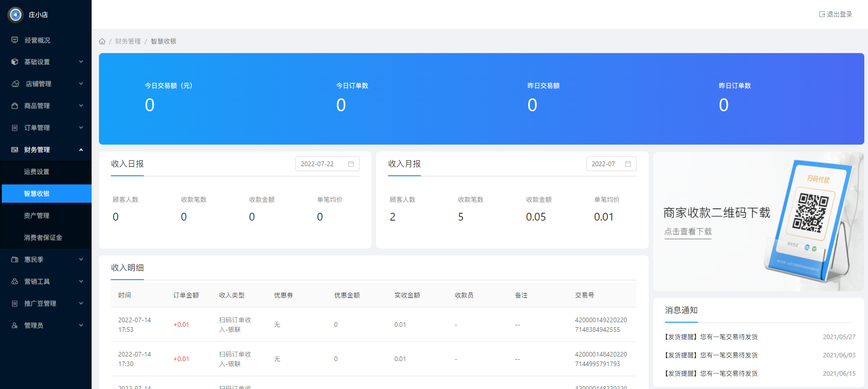
Task: Click the 财务管理 menu label
Action: pos(37,150)
